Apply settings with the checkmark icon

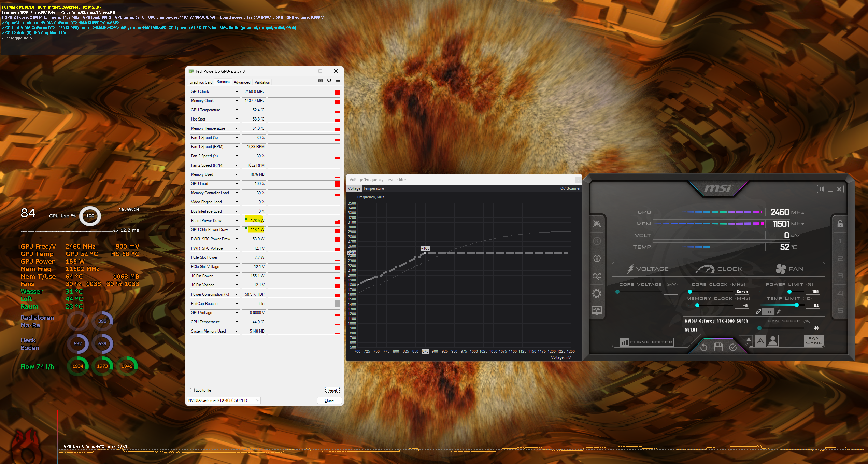(733, 347)
